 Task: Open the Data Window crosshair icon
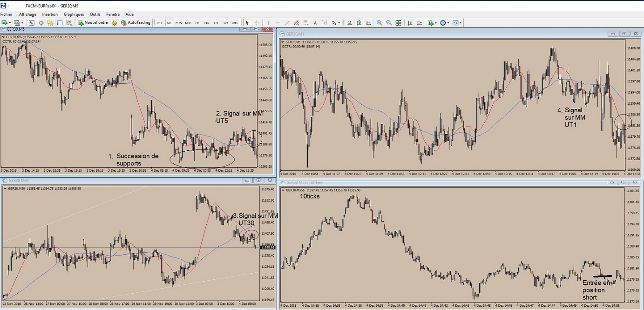click(x=41, y=23)
